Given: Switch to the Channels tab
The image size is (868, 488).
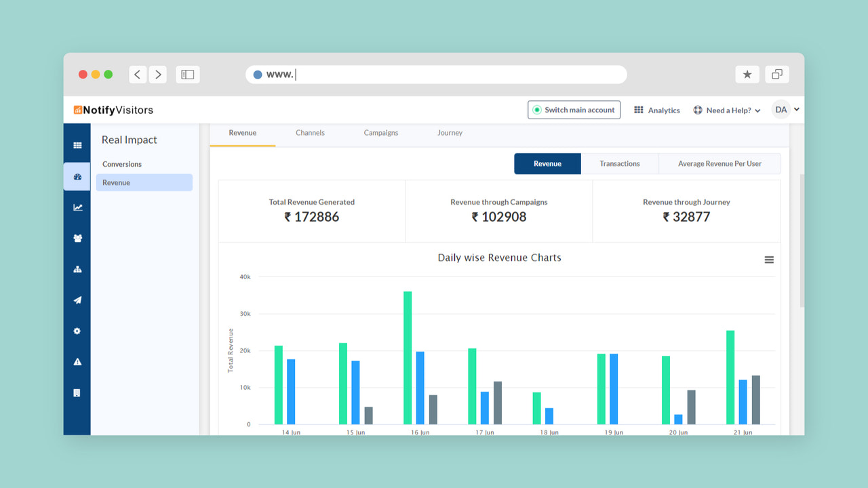Looking at the screenshot, I should click(310, 133).
